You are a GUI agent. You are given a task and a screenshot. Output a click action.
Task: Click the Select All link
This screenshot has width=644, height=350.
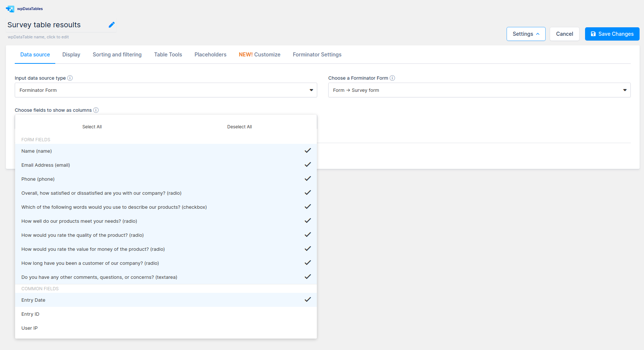pos(92,127)
